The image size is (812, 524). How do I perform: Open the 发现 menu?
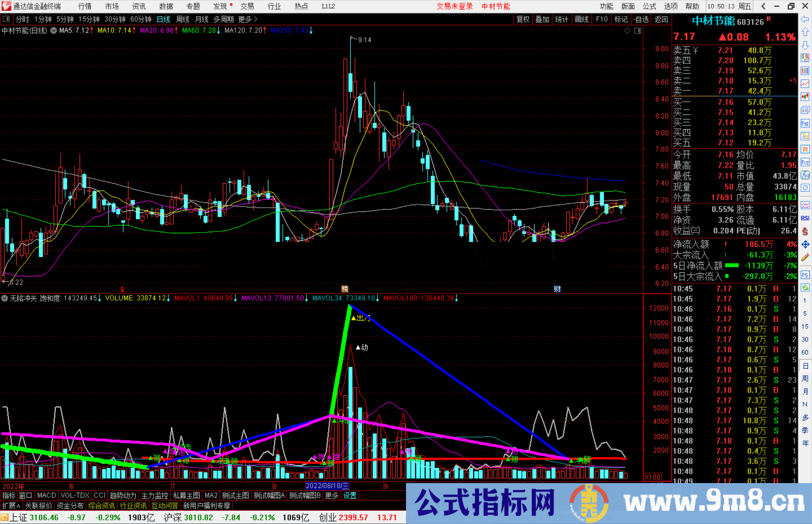220,6
